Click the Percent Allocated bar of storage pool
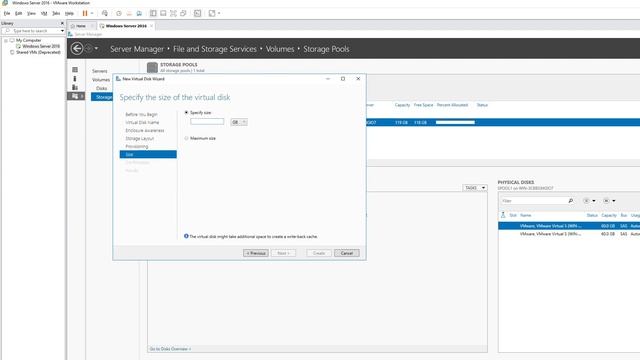Image resolution: width=640 pixels, height=360 pixels. [x=455, y=122]
